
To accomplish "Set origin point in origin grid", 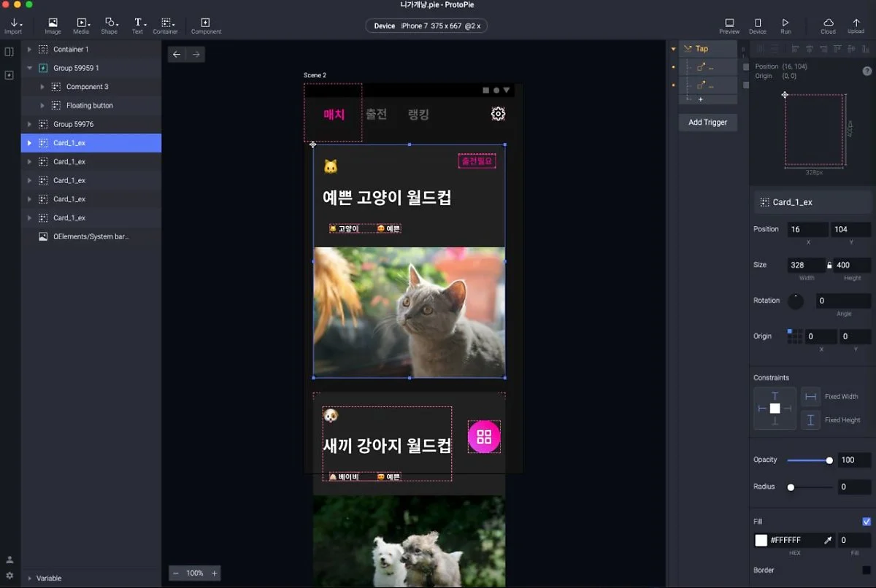I will (794, 336).
